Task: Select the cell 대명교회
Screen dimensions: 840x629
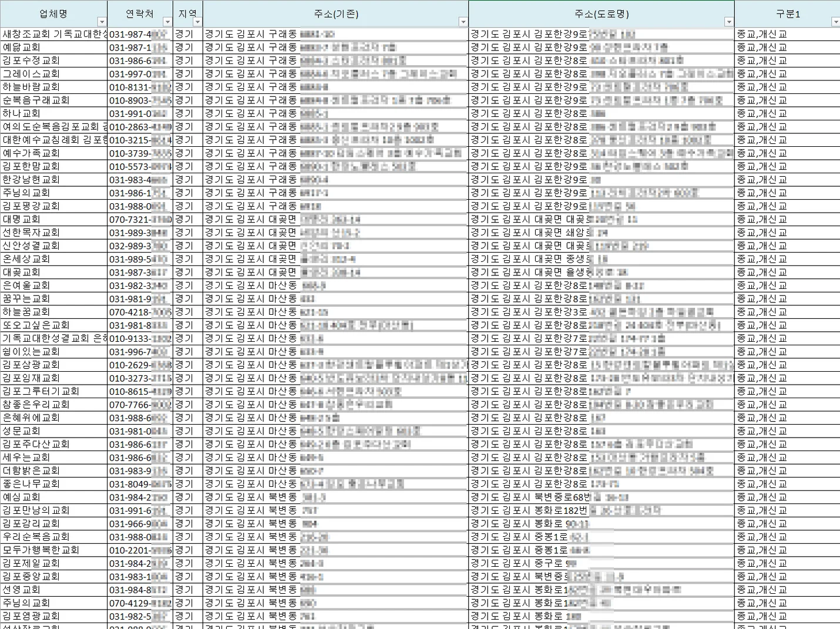Action: tap(54, 219)
